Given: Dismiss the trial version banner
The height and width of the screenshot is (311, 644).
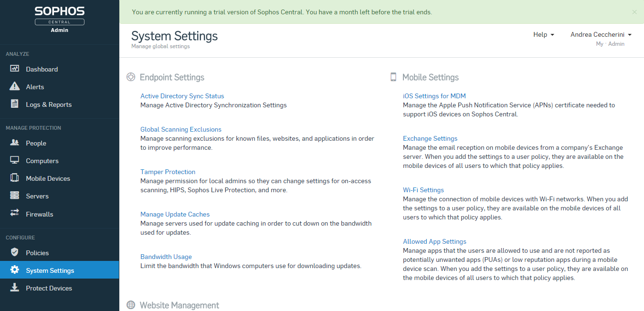Looking at the screenshot, I should pyautogui.click(x=634, y=12).
